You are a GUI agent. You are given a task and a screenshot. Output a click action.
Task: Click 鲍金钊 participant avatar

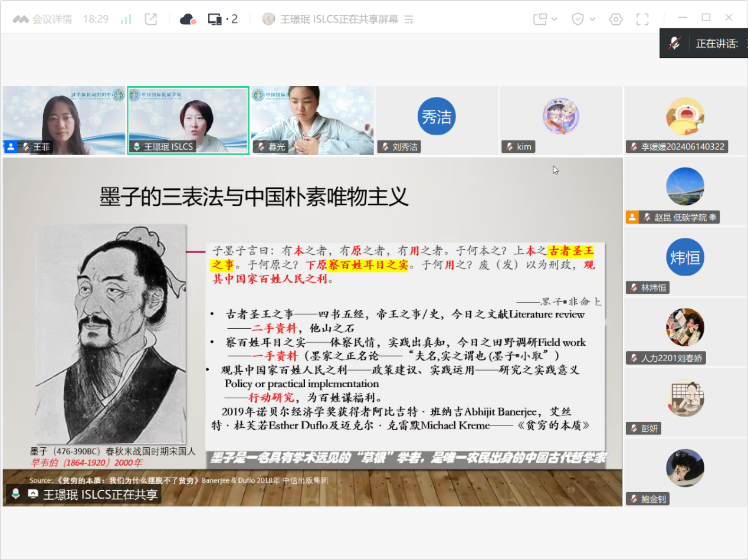tap(685, 468)
